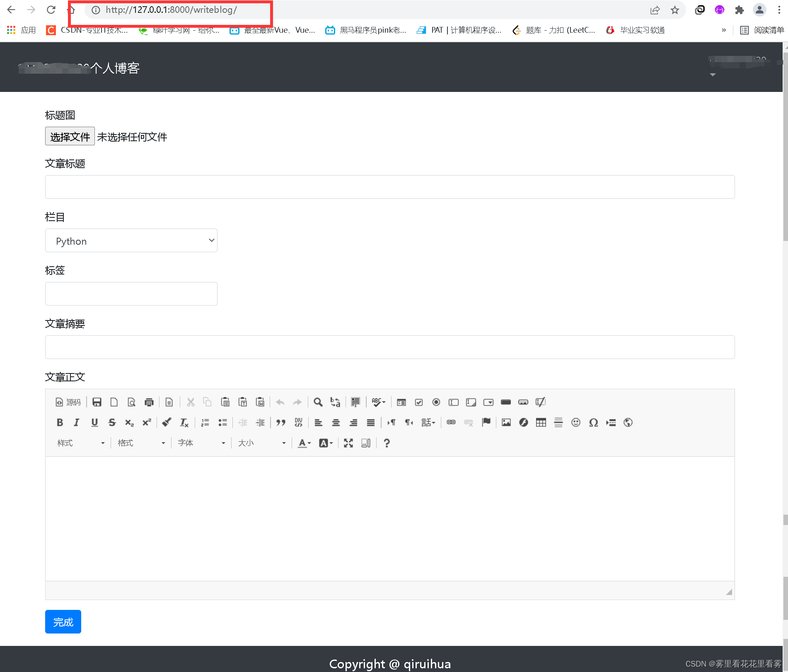Click the article title input field
788x672 pixels.
(x=390, y=187)
